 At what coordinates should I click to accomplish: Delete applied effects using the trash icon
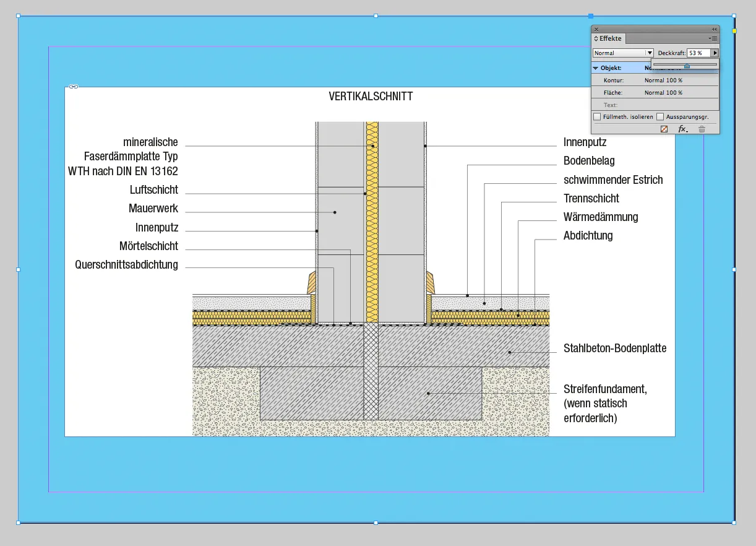702,129
